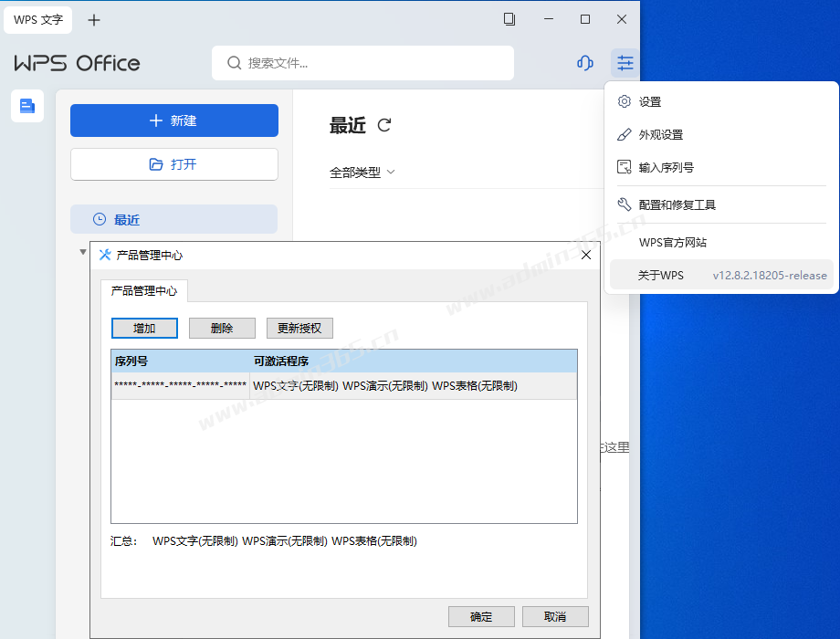The width and height of the screenshot is (840, 639).
Task: Click the magnifier icon in search box
Action: coord(234,63)
